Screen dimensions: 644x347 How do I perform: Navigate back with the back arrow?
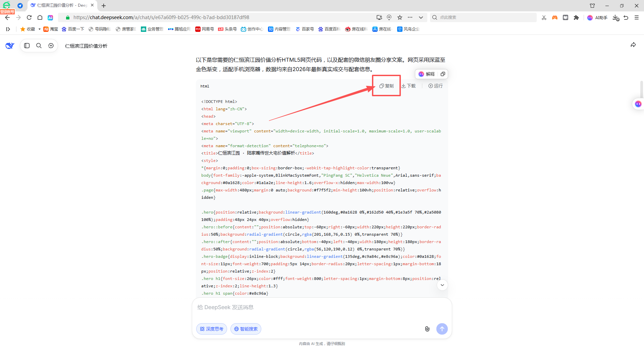point(7,17)
